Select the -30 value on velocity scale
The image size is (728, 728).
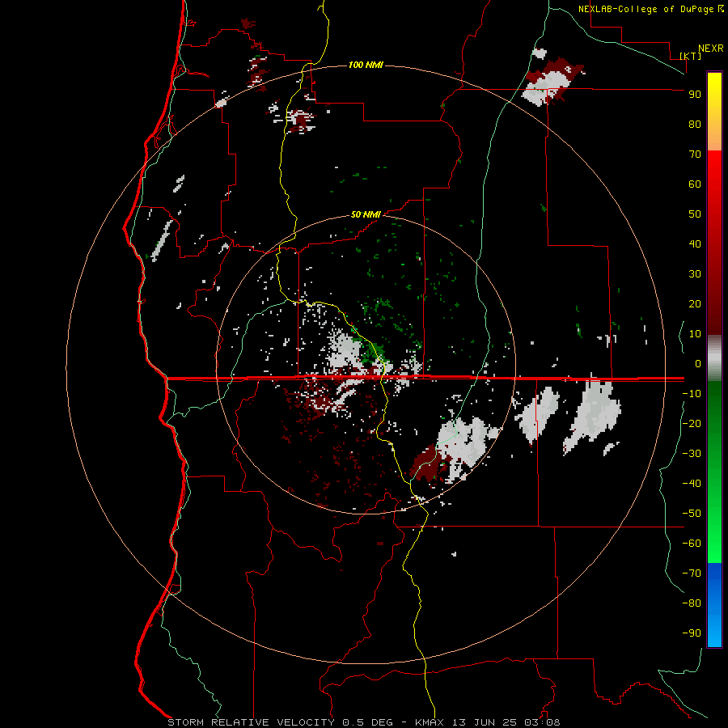692,454
